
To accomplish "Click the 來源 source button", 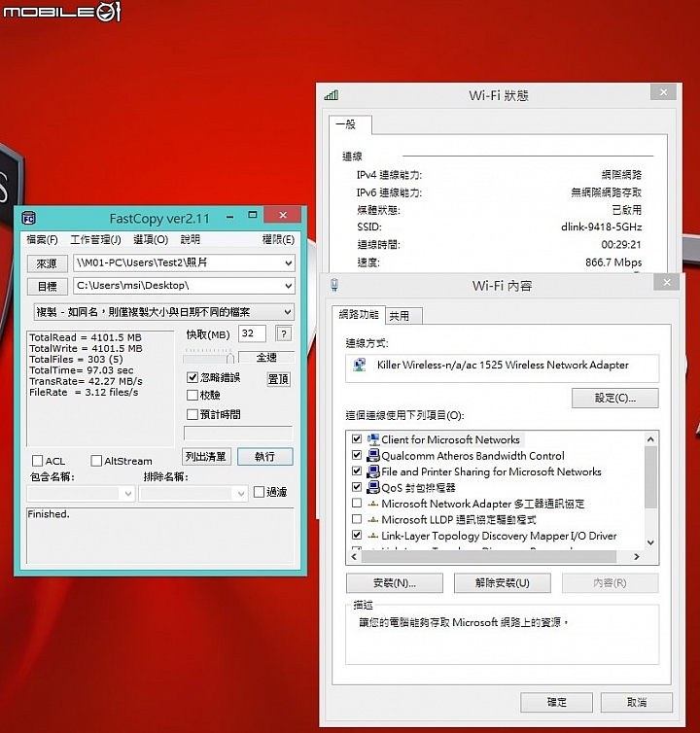I will pos(48,263).
